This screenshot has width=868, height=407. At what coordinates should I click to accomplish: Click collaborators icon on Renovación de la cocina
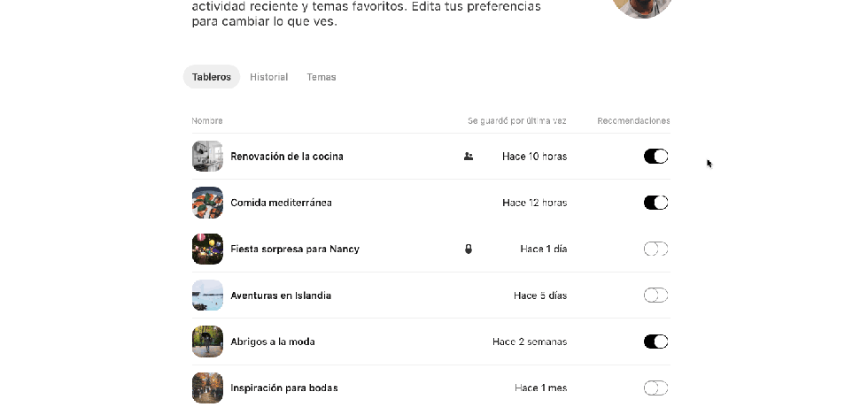(469, 157)
